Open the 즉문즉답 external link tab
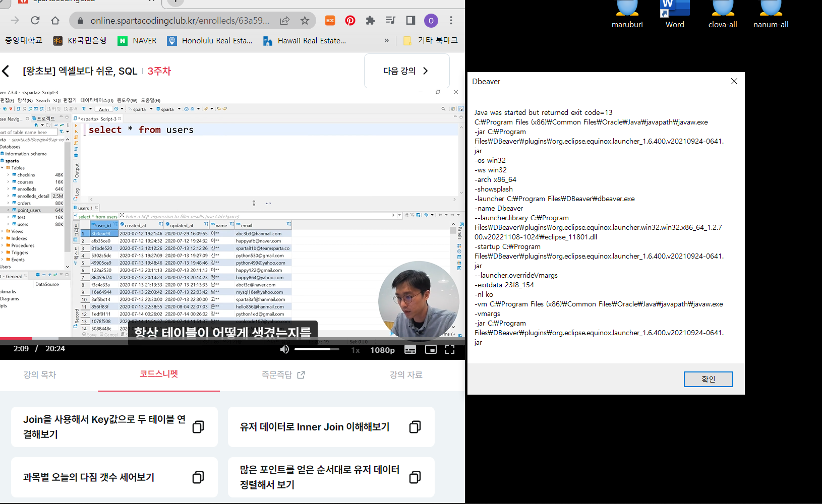The height and width of the screenshot is (504, 822). [x=283, y=374]
